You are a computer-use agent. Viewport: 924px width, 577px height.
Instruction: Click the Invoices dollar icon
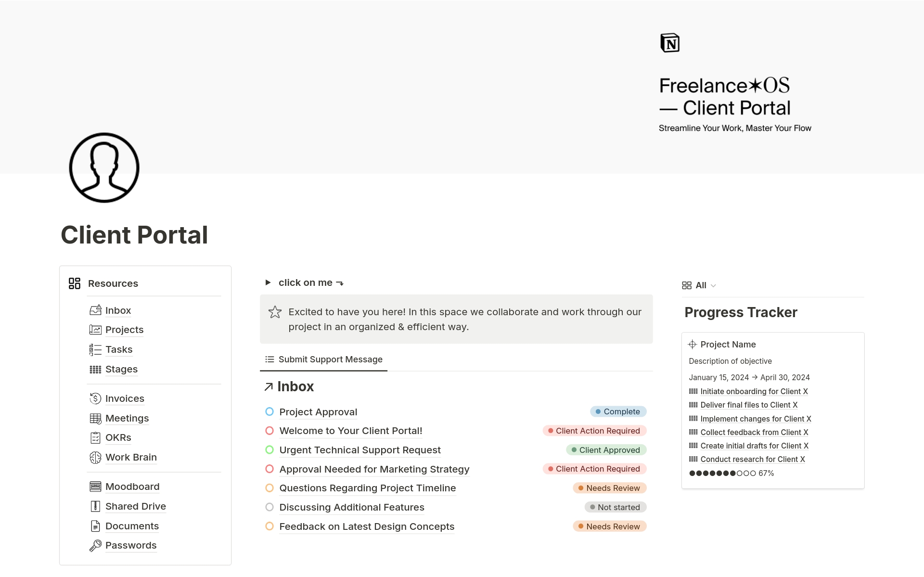[95, 398]
